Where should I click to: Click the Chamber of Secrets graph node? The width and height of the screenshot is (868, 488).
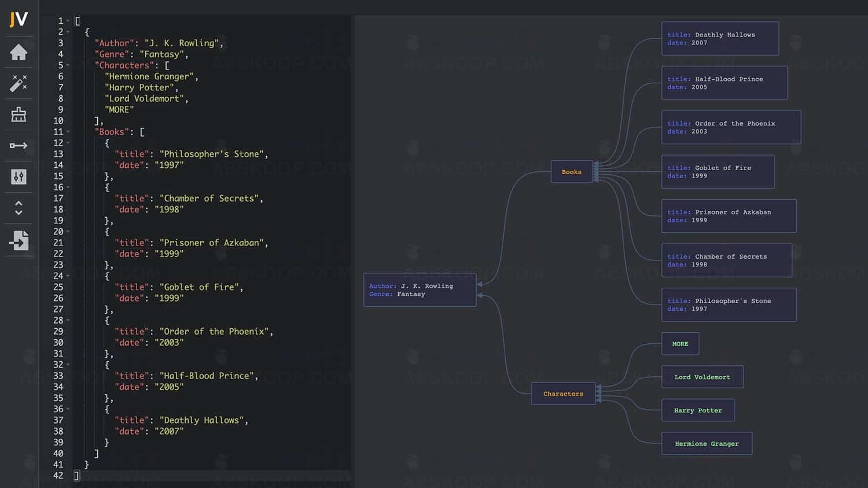[x=727, y=260]
